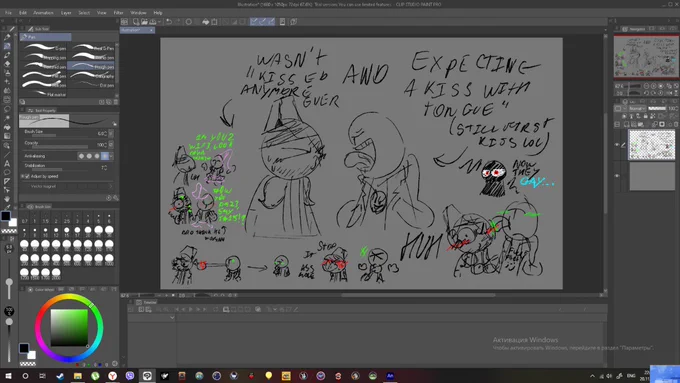Click the Redo arrow in command bar

[178, 22]
